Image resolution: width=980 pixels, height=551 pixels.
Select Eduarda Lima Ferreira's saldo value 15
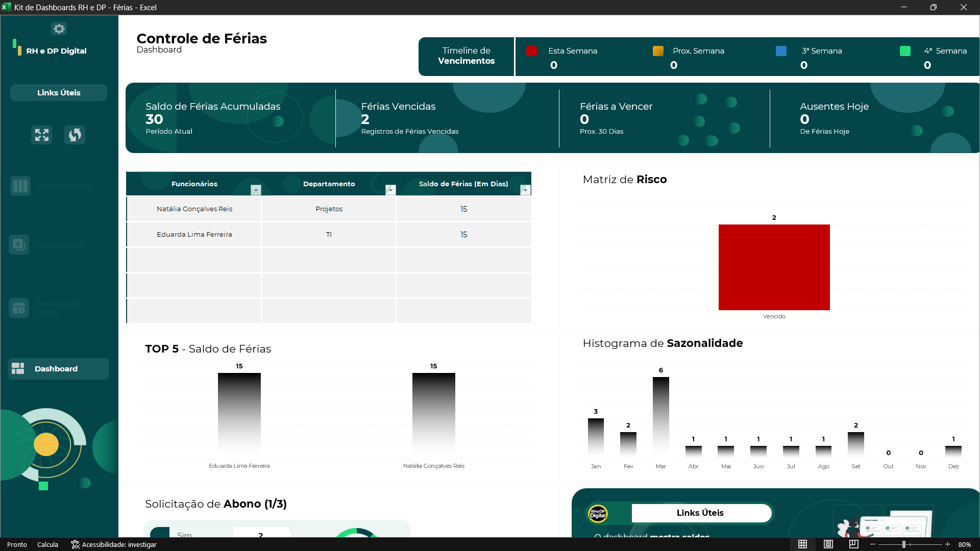pos(463,234)
